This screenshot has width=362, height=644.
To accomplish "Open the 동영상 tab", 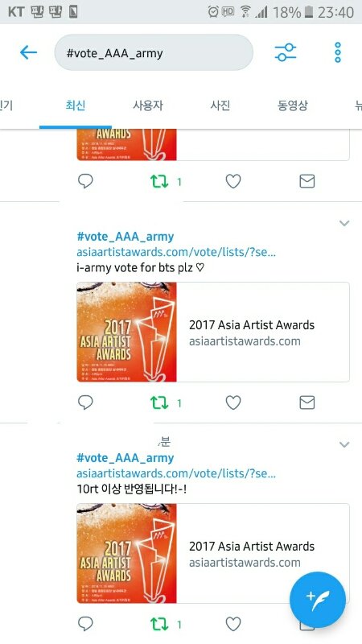I will coord(292,105).
